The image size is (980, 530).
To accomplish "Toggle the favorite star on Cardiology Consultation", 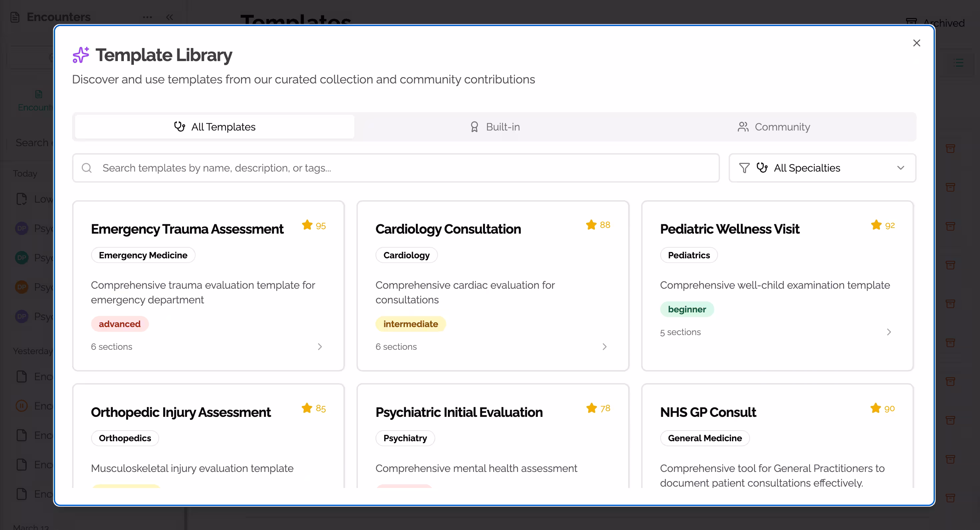I will (x=591, y=225).
